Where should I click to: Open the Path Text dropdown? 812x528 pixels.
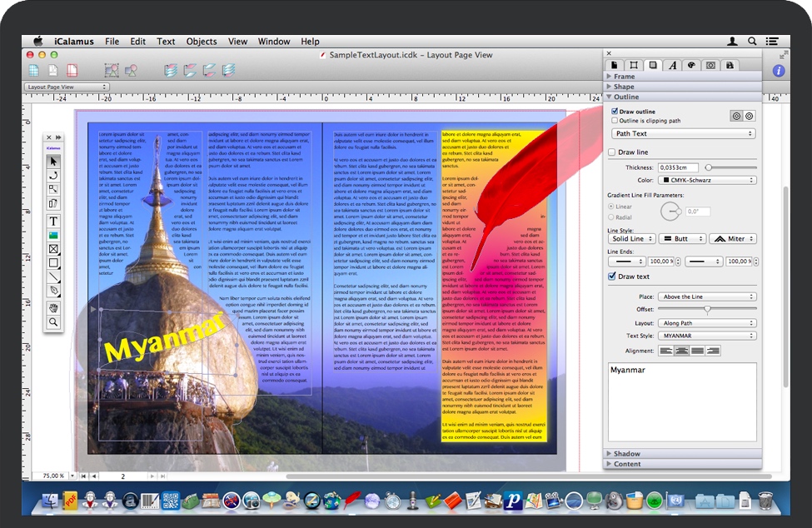coord(683,133)
